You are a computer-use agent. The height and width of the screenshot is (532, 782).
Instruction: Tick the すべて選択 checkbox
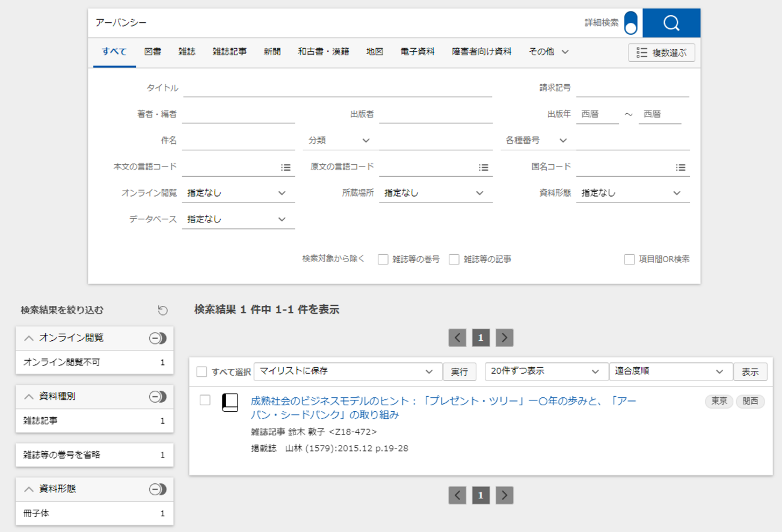coord(202,371)
